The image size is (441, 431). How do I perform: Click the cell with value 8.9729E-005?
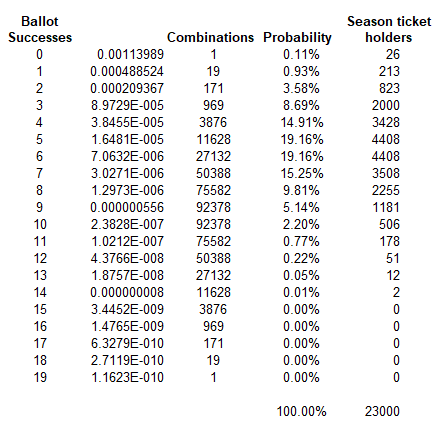click(x=127, y=105)
